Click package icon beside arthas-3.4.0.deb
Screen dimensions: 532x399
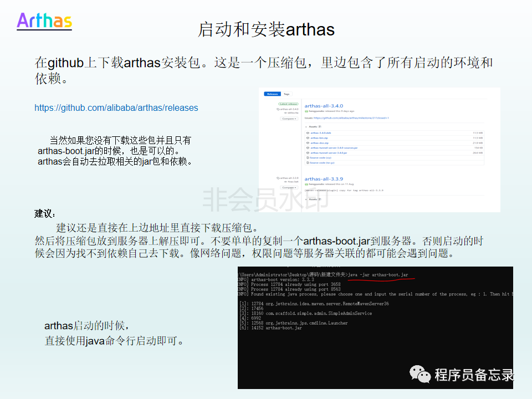[x=308, y=133]
